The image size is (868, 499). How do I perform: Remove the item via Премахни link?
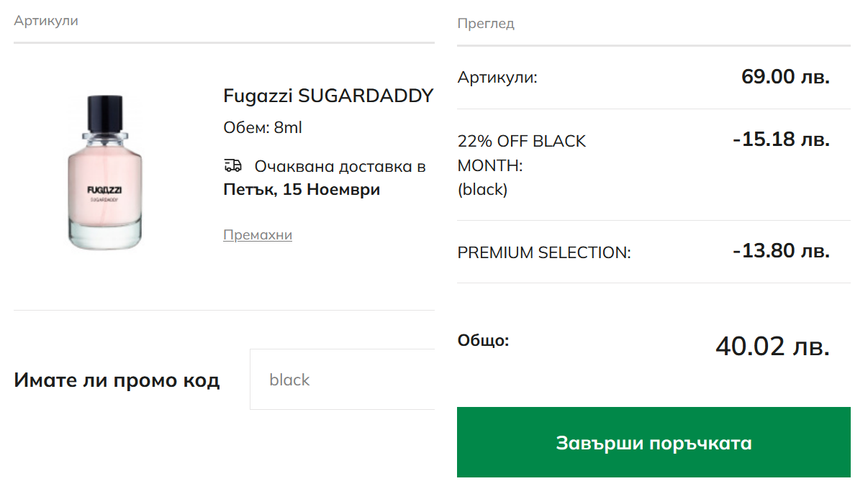[258, 235]
